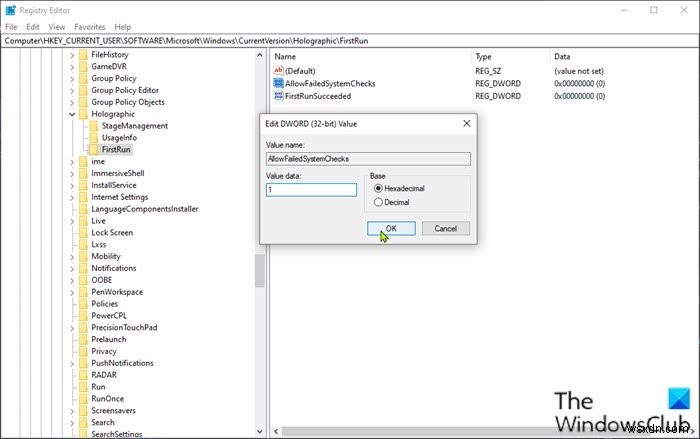Collapse the Holographic tree node
The height and width of the screenshot is (439, 700).
72,114
